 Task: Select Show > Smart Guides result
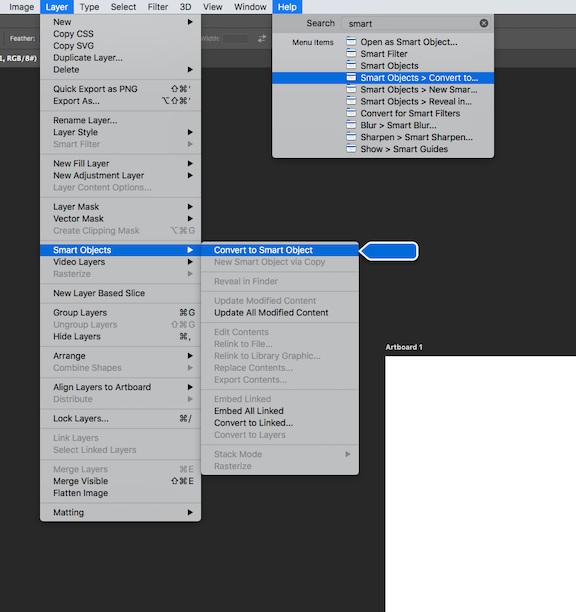tap(383, 149)
